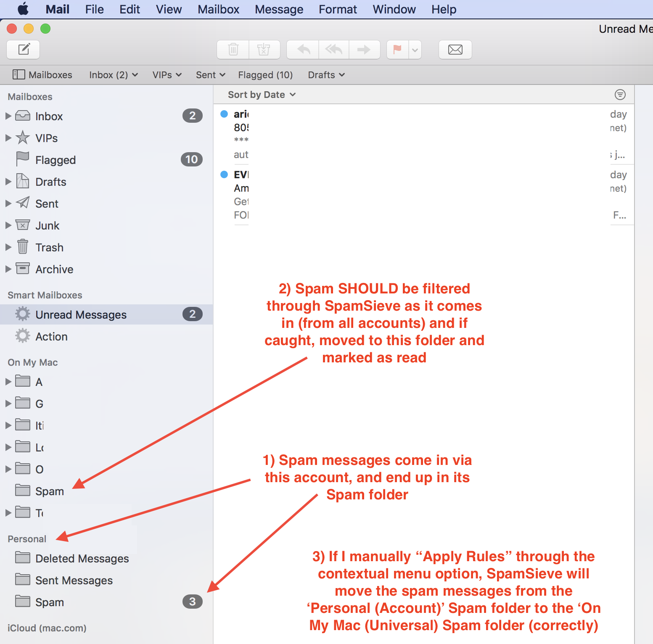Open the Junk mailbox
Screen dimensions: 653x644
pos(106,225)
